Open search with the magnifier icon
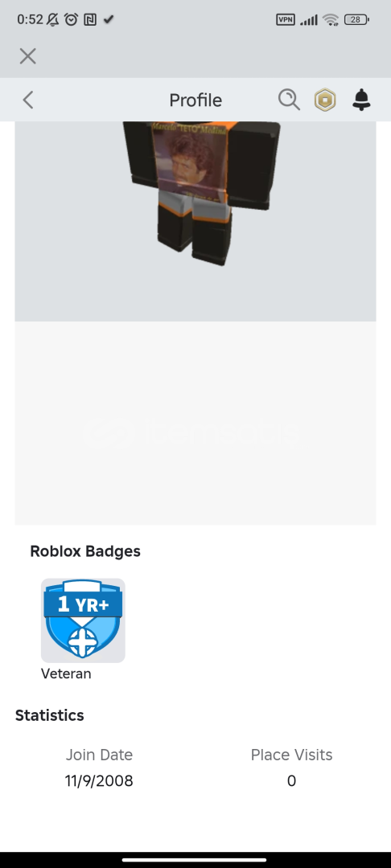This screenshot has width=391, height=868. click(x=289, y=100)
